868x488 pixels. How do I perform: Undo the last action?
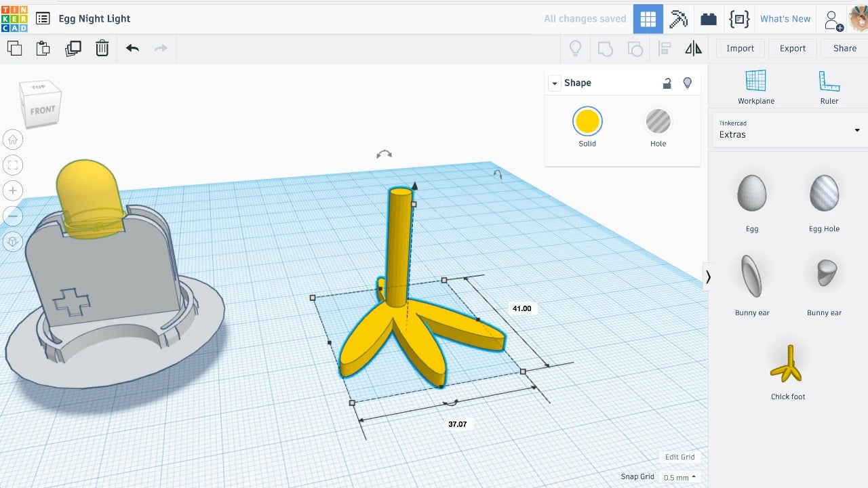coord(132,48)
